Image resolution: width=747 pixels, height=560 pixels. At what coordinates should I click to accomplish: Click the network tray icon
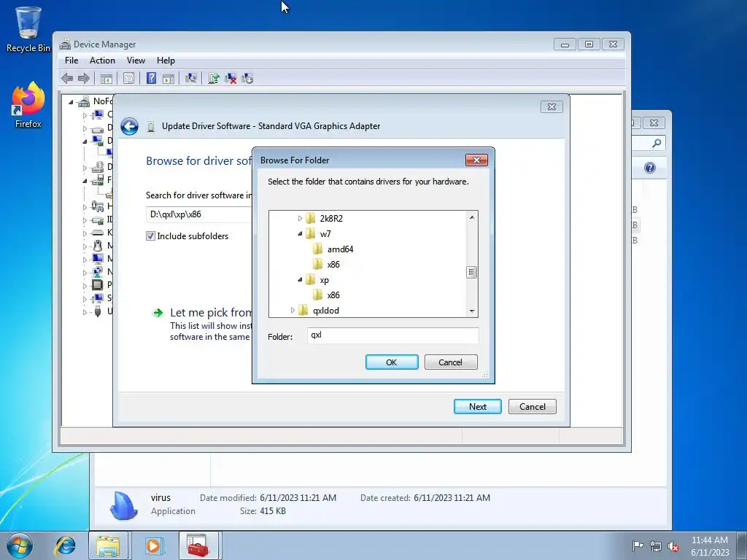click(656, 546)
